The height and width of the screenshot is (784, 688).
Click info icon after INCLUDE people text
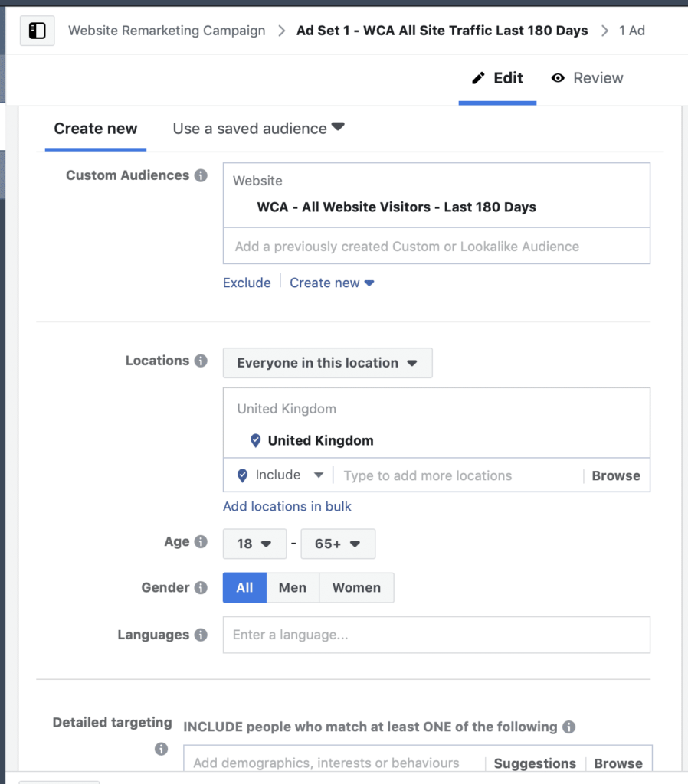click(568, 727)
